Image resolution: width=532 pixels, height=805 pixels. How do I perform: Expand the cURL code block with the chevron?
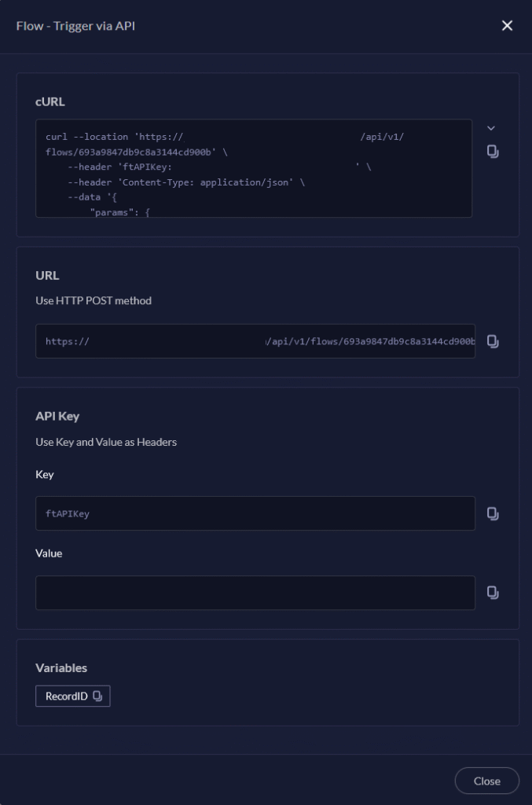[x=492, y=127]
